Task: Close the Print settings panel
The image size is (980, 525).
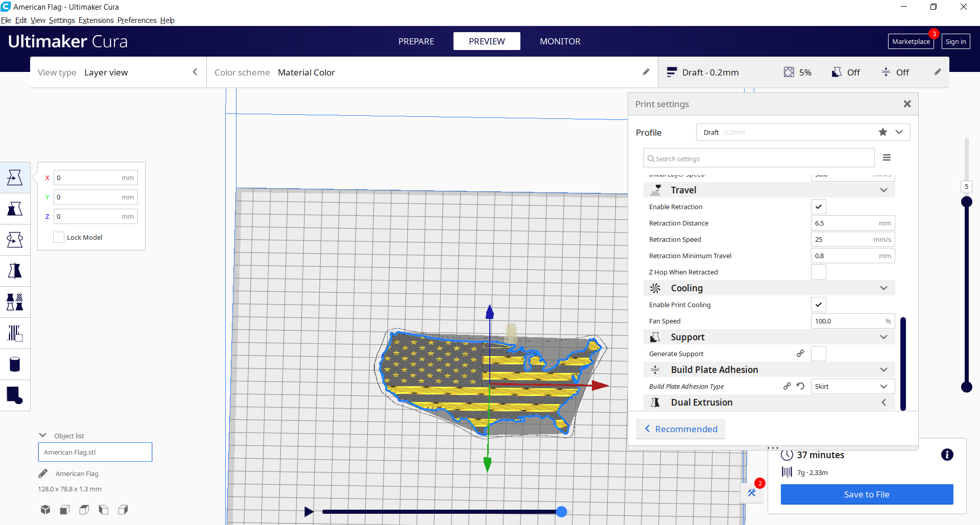Action: (x=907, y=104)
